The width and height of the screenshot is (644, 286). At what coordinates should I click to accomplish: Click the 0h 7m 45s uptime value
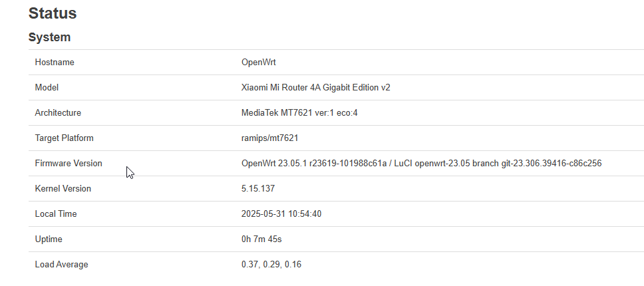(x=261, y=239)
